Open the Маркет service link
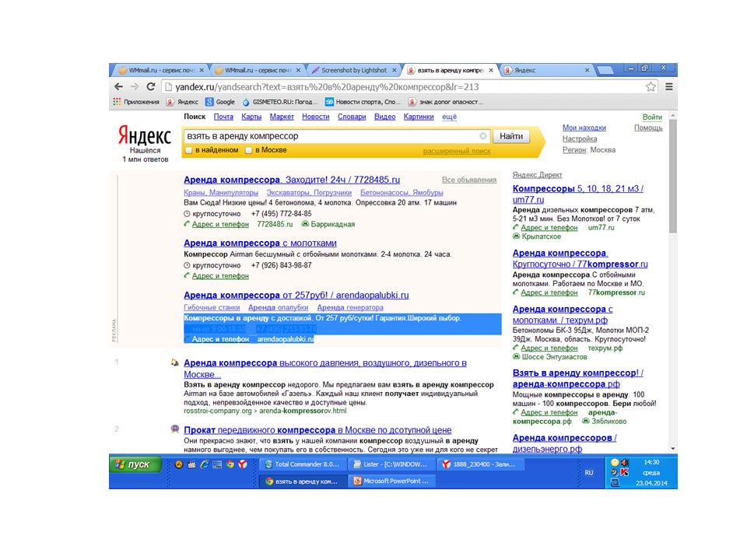747x560 pixels. click(282, 117)
